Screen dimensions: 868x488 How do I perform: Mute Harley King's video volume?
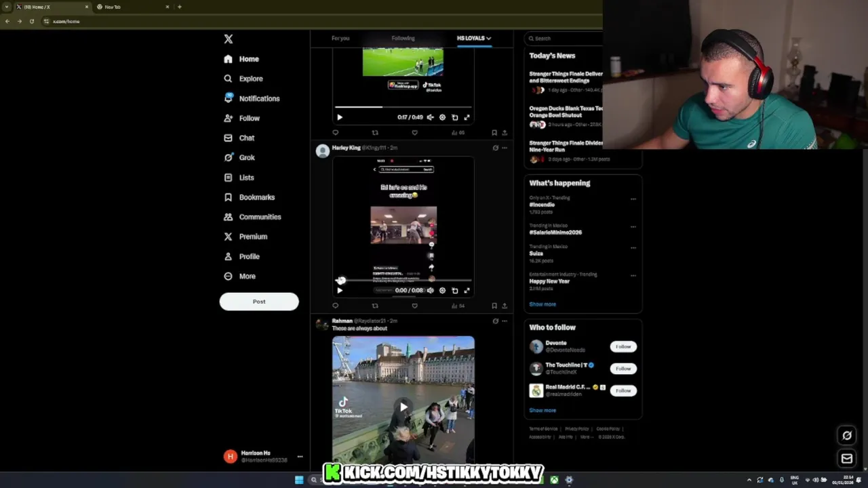point(430,290)
